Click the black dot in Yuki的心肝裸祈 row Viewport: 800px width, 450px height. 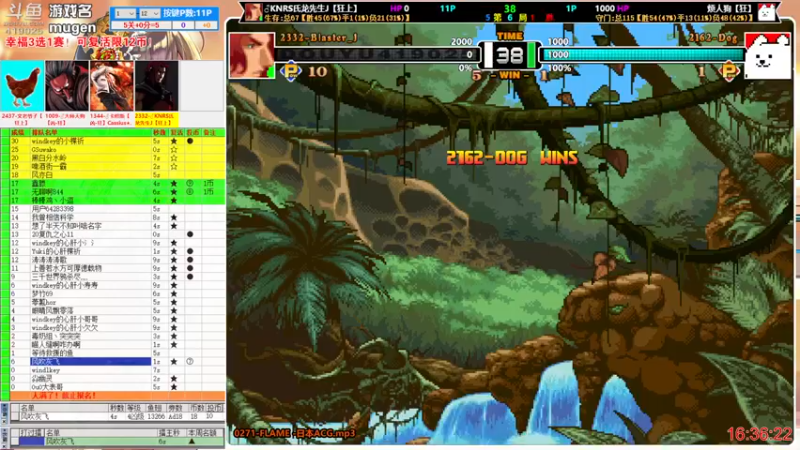point(190,251)
